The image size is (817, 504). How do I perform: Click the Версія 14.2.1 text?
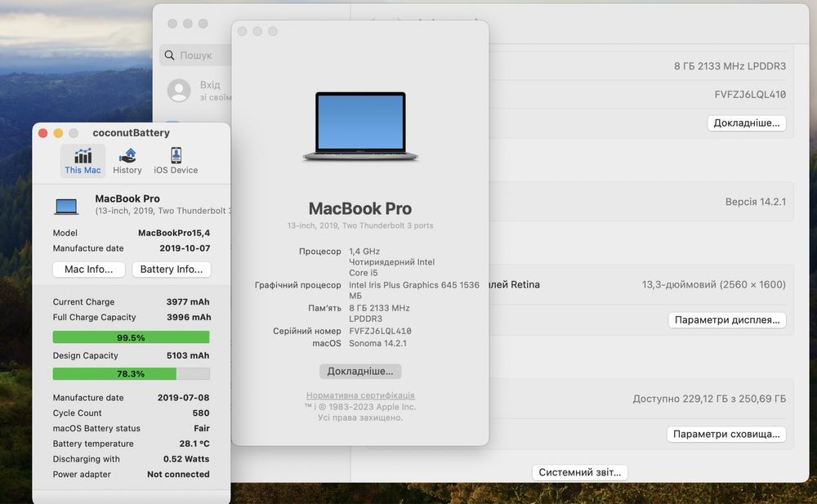(x=756, y=202)
